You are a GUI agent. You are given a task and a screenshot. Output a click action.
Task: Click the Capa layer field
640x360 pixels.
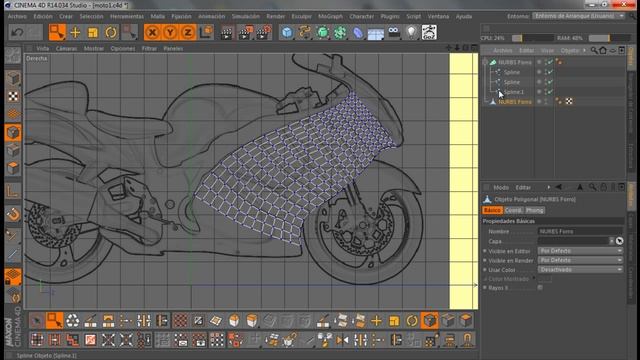573,241
